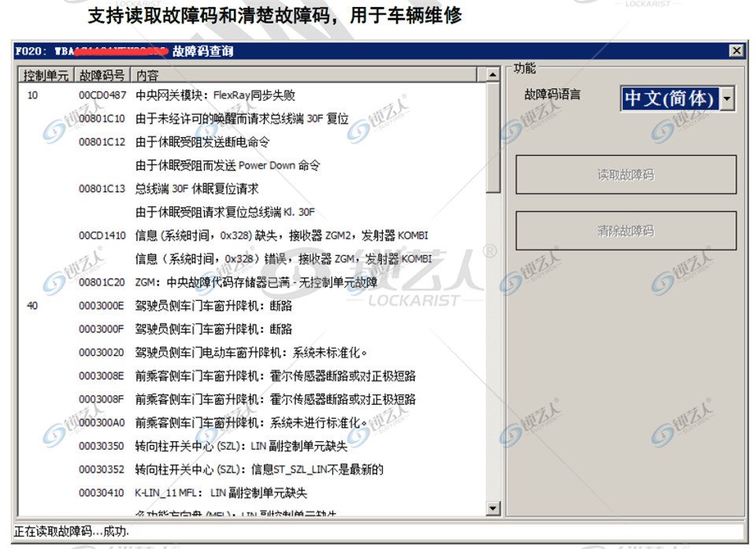The width and height of the screenshot is (756, 549).
Task: Click control unit 40 cell
Action: pyautogui.click(x=32, y=306)
